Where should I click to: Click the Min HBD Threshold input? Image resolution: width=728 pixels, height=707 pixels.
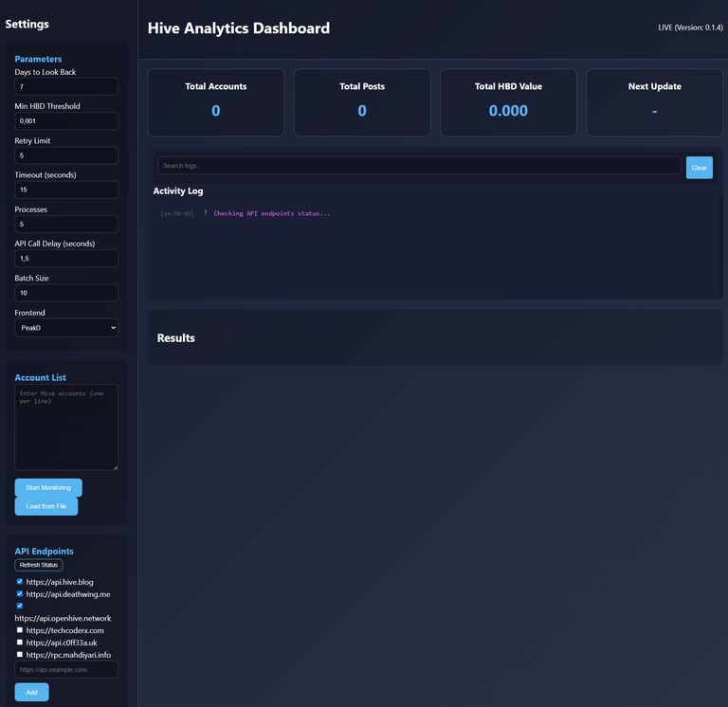66,121
